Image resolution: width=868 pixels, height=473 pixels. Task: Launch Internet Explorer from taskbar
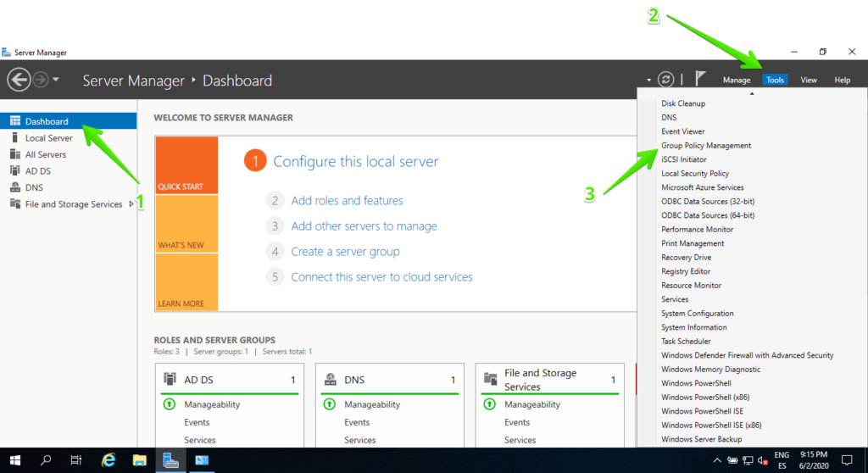click(108, 460)
